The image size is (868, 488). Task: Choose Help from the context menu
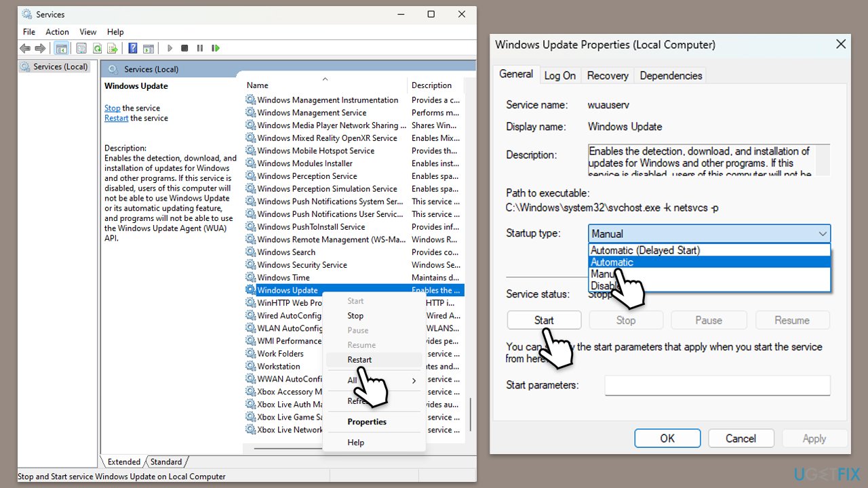tap(374, 443)
